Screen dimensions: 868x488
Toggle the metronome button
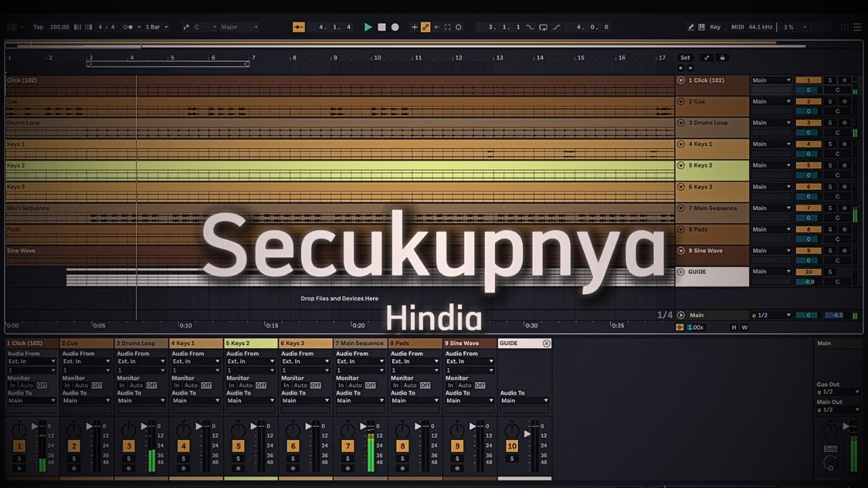point(127,27)
